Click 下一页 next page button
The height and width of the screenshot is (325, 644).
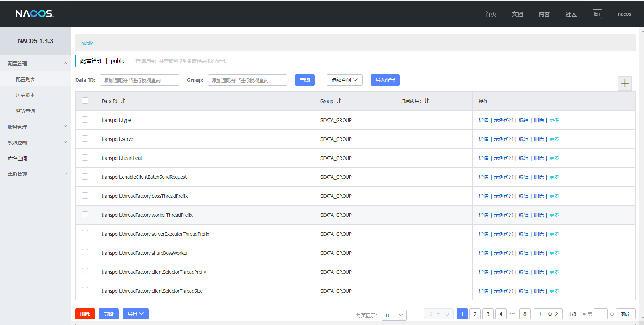click(548, 314)
